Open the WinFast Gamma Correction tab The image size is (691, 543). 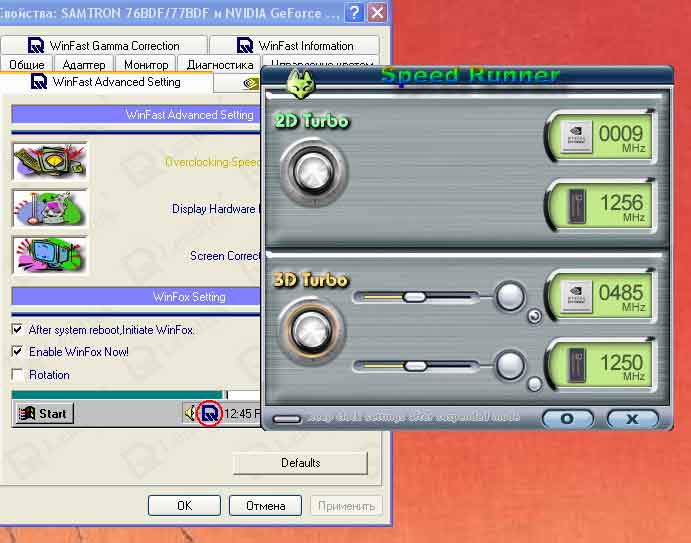[104, 45]
